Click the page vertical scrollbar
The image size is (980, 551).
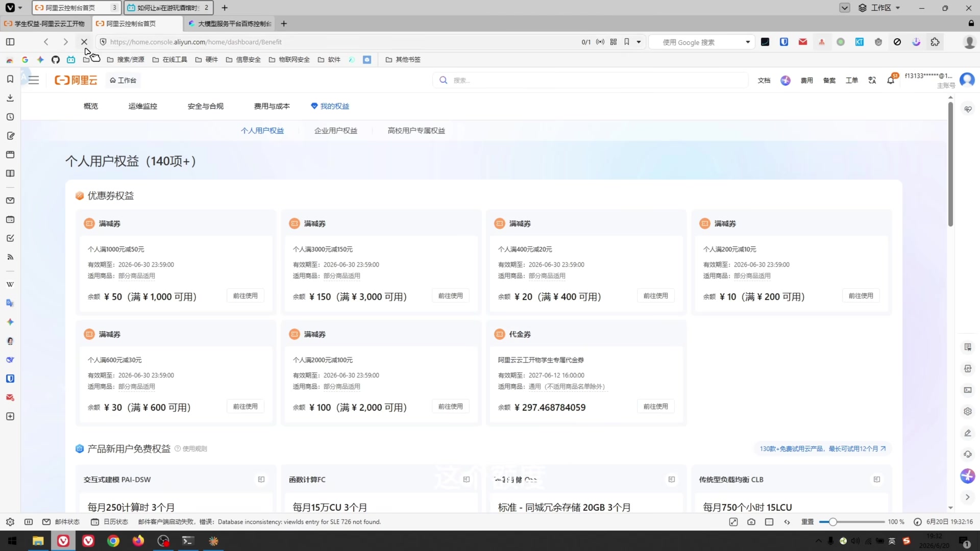pyautogui.click(x=950, y=163)
